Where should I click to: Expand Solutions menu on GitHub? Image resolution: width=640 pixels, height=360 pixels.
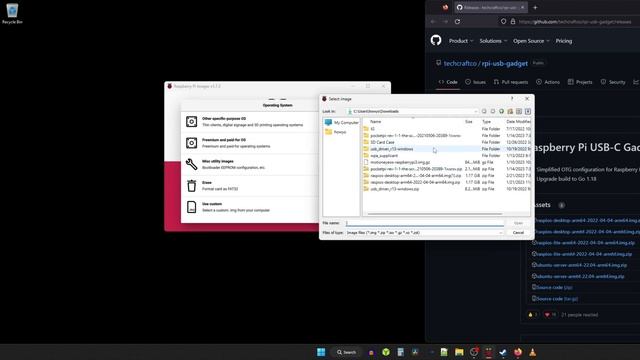pos(493,41)
